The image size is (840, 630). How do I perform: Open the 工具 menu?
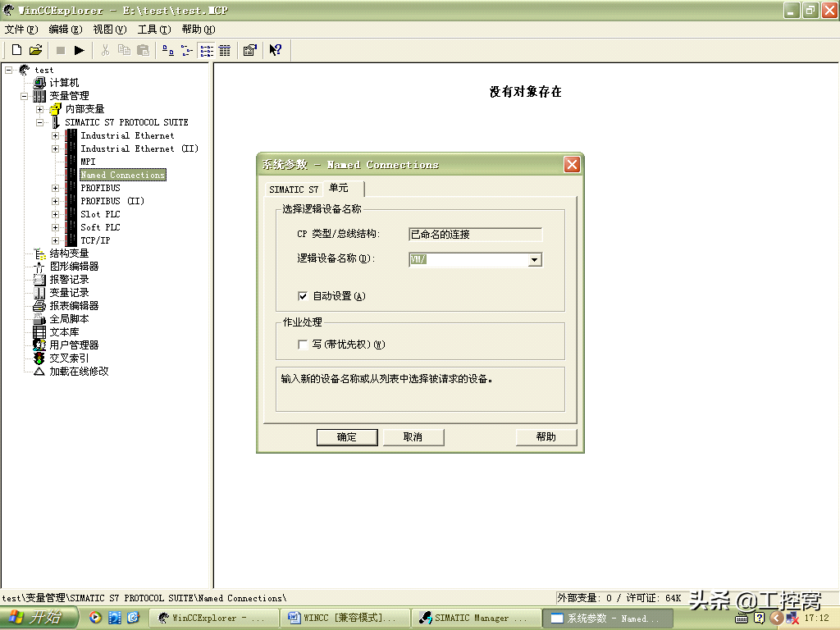(153, 30)
